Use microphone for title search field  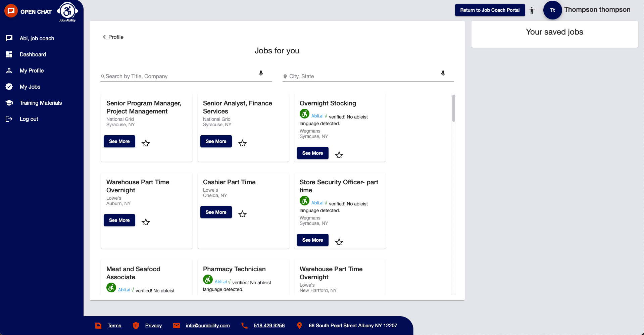click(x=261, y=73)
